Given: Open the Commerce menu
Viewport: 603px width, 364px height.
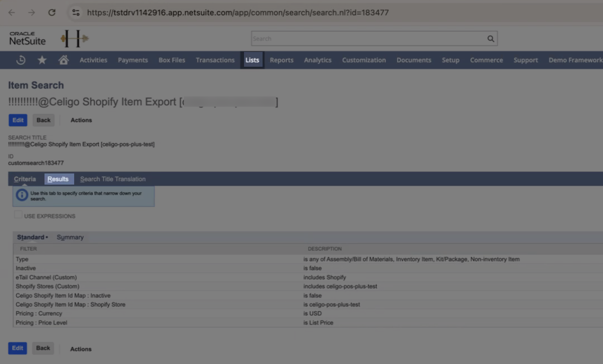Looking at the screenshot, I should click(487, 60).
